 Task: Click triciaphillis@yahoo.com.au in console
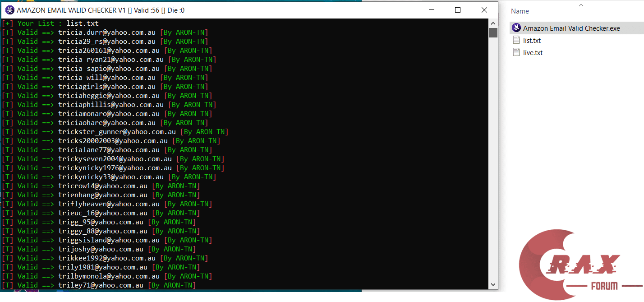111,104
